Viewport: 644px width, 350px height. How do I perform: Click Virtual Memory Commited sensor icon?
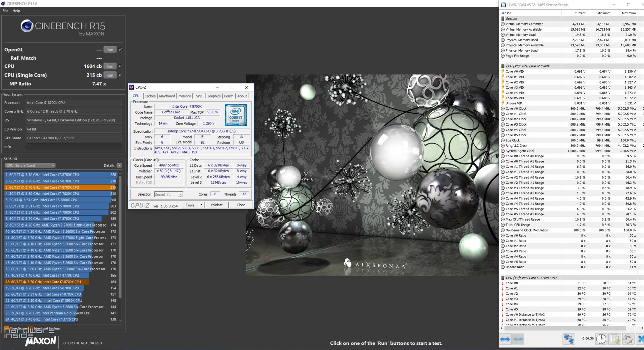(503, 24)
